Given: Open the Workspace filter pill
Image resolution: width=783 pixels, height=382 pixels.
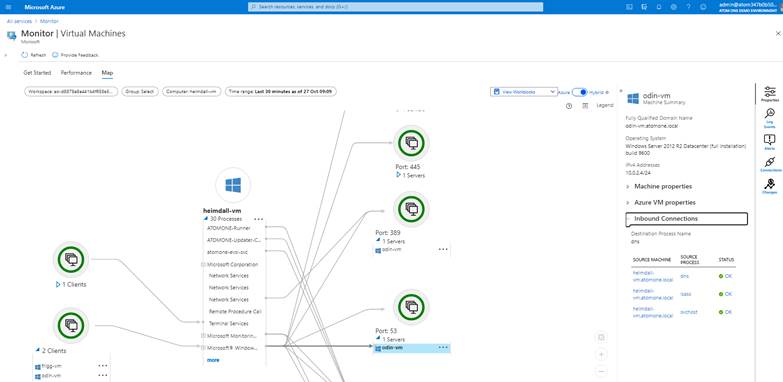Looking at the screenshot, I should [x=71, y=92].
